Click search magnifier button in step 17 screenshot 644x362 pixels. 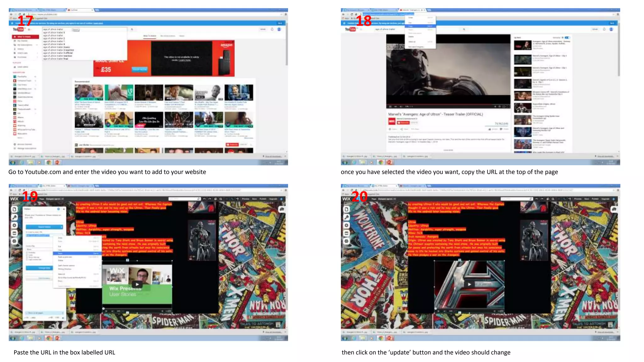132,29
